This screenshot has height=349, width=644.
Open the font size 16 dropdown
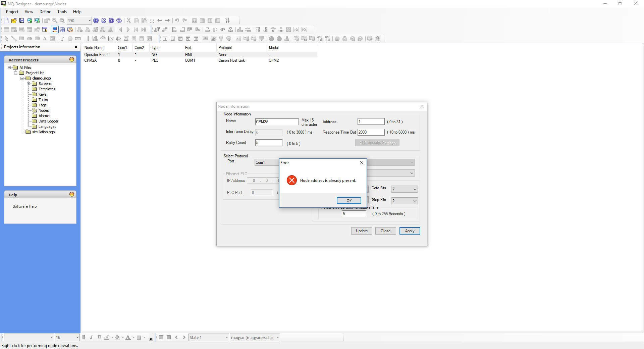77,338
